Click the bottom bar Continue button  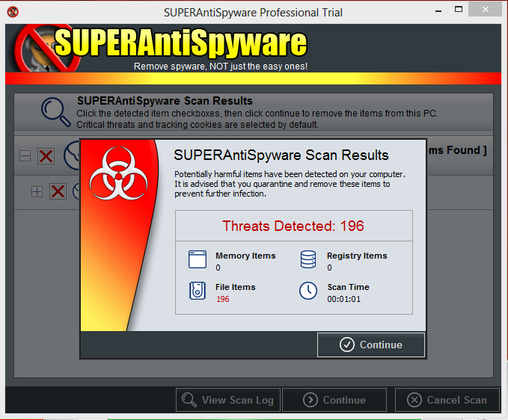click(334, 400)
